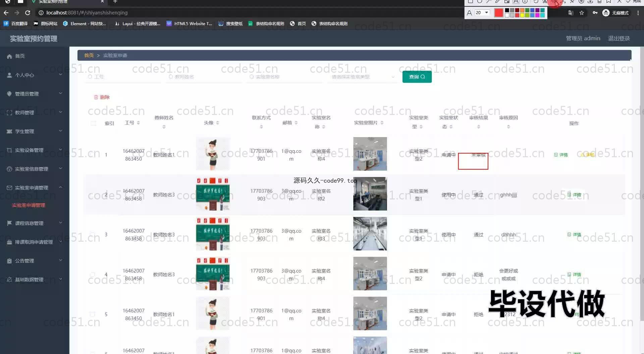The width and height of the screenshot is (644, 354).
Task: Click row 2 teacher avatar thumbnail
Action: (213, 194)
